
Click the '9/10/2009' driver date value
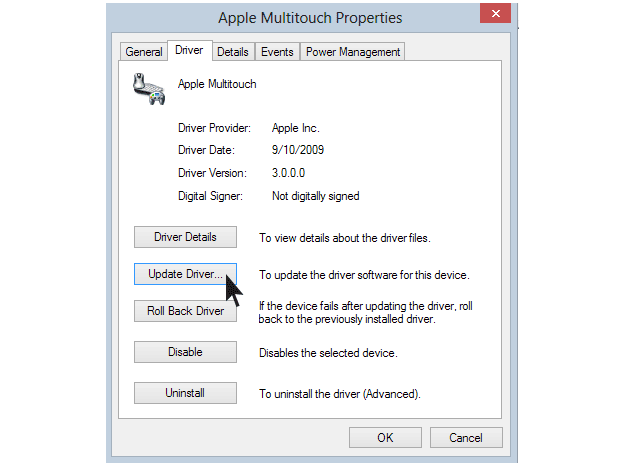[x=298, y=150]
